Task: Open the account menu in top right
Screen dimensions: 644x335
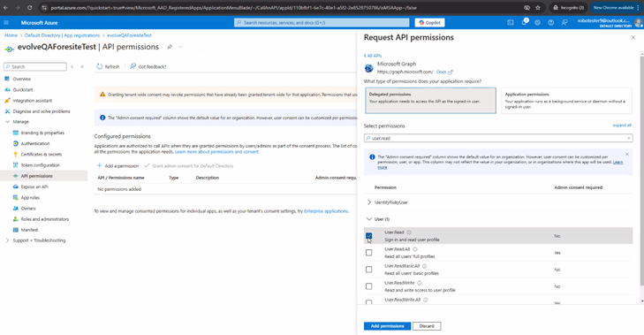Action: 610,23
